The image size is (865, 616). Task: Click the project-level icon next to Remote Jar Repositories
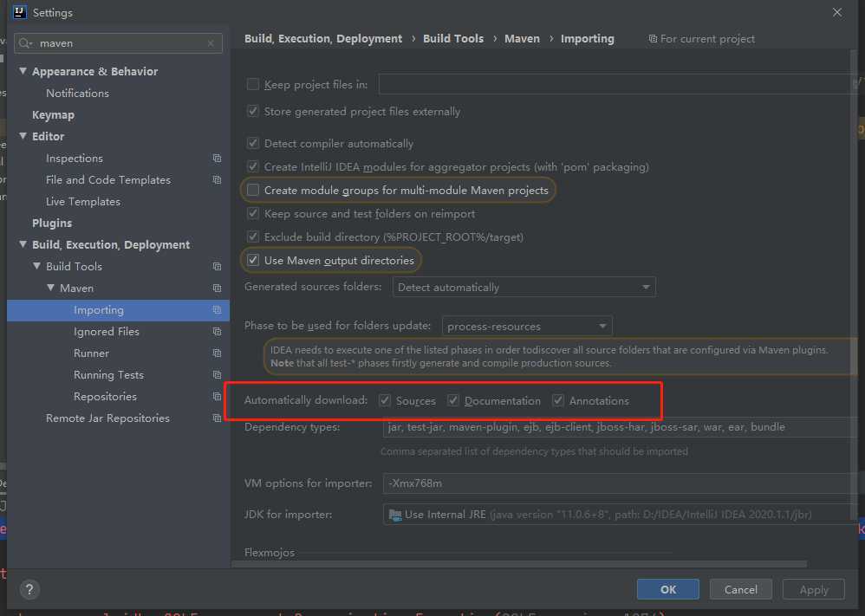(217, 418)
